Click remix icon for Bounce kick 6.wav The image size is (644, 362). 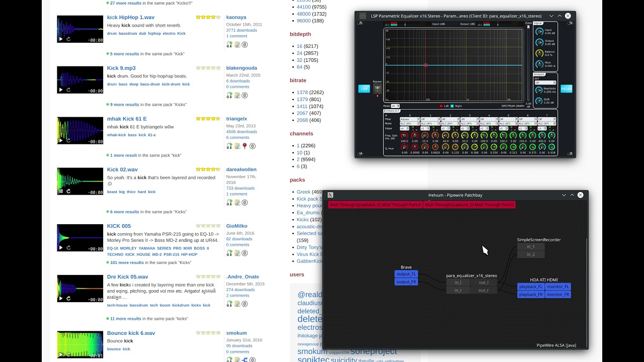(245, 360)
